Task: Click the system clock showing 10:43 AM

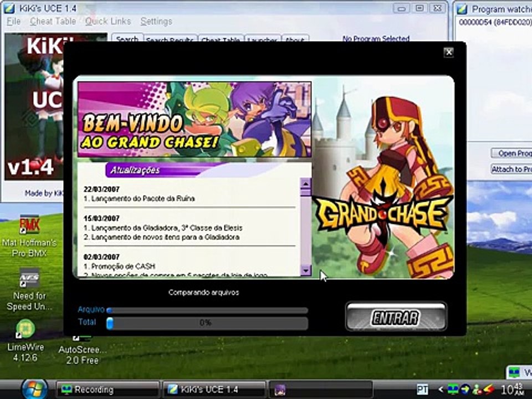Action: (513, 389)
